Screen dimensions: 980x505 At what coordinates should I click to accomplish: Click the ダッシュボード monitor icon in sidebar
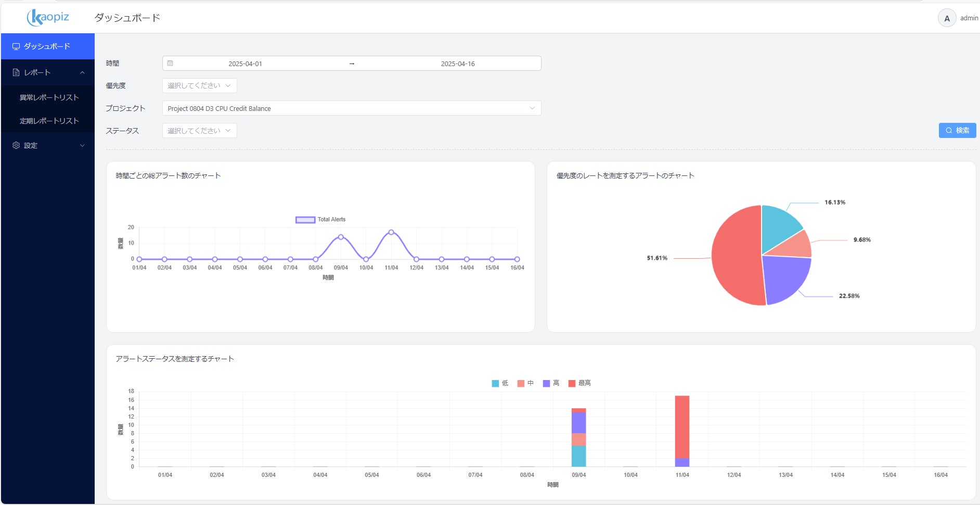tap(16, 46)
